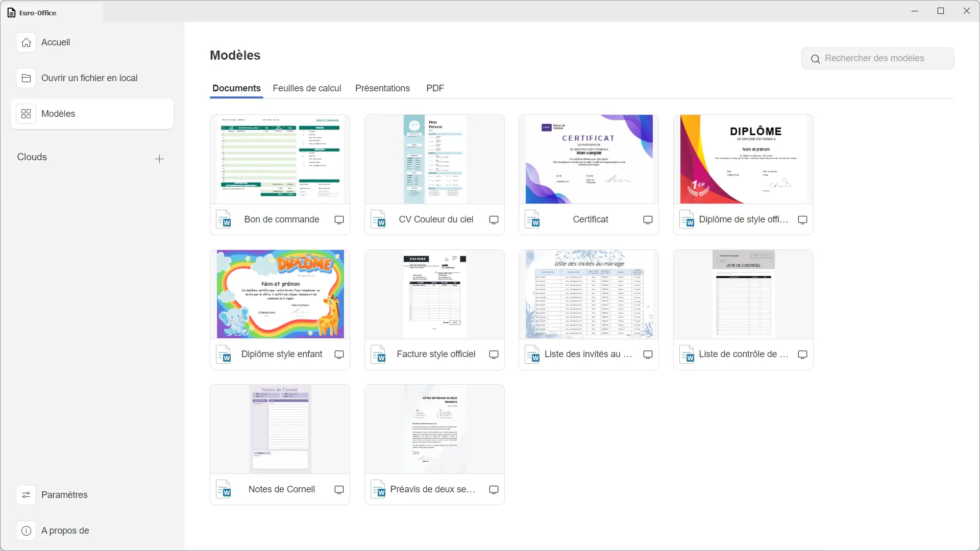Click the document icon beside Facture style officiel
Screen dimensions: 980x551
click(379, 354)
